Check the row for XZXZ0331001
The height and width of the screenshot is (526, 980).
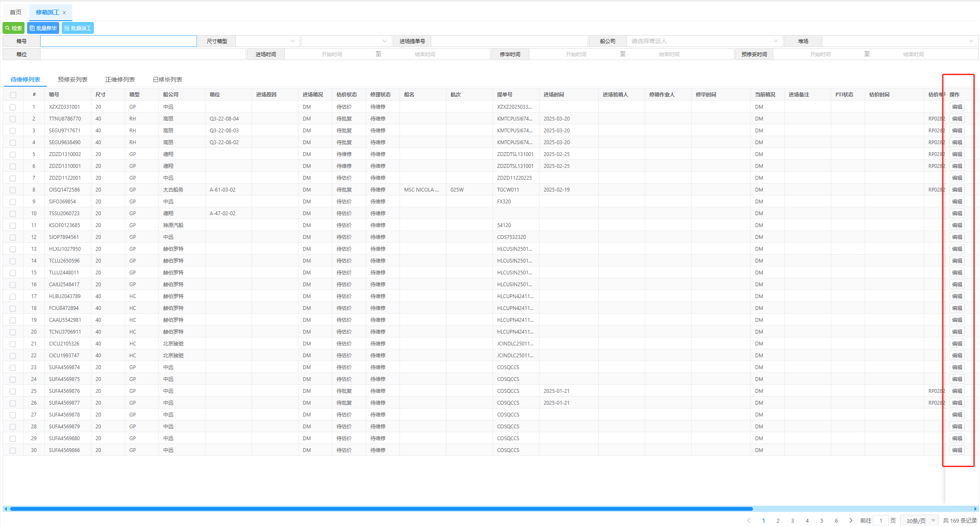pyautogui.click(x=13, y=107)
